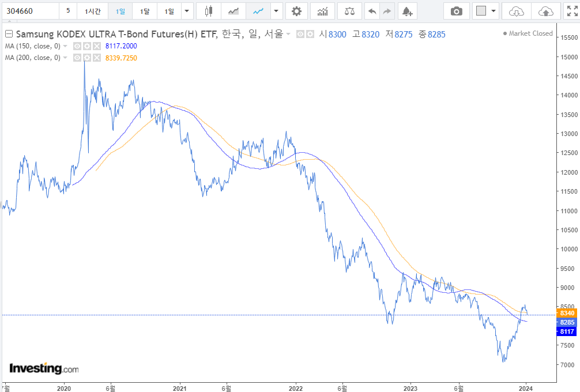Expand the time interval dropdown arrow

tap(187, 11)
